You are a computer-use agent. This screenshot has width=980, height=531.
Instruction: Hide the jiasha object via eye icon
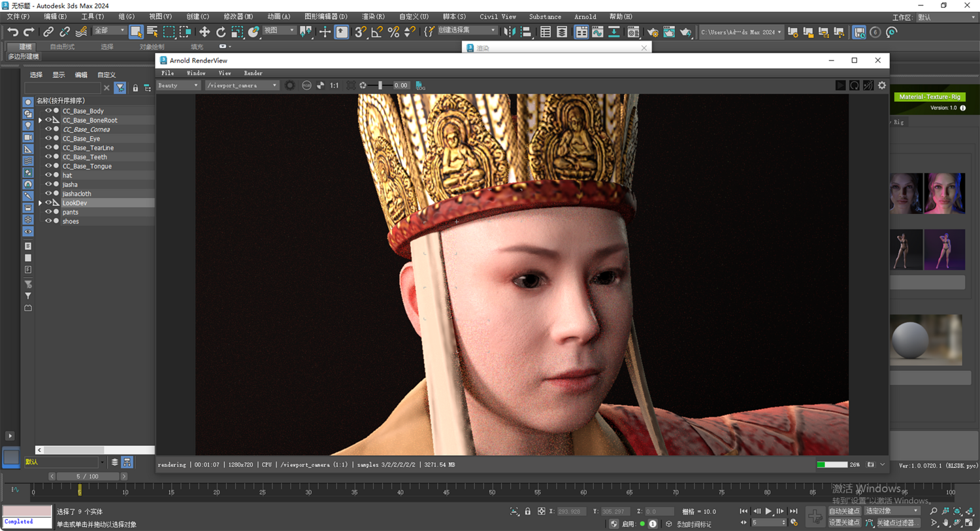(48, 184)
